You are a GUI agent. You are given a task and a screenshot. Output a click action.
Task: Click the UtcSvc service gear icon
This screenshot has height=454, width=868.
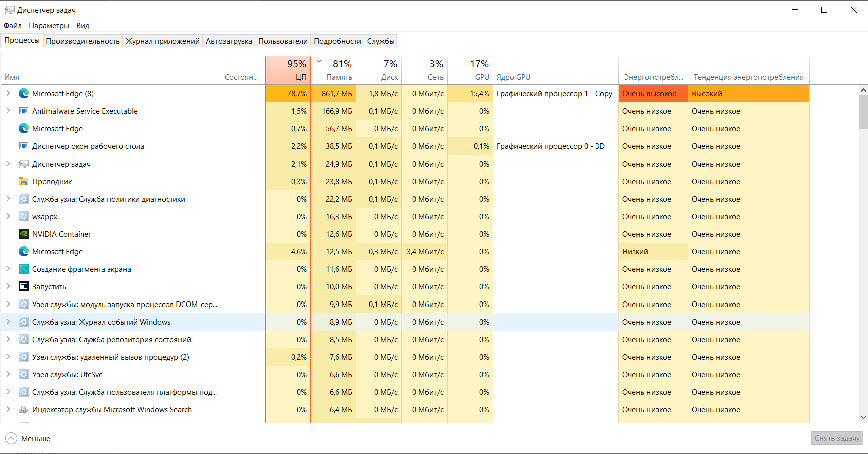(24, 374)
